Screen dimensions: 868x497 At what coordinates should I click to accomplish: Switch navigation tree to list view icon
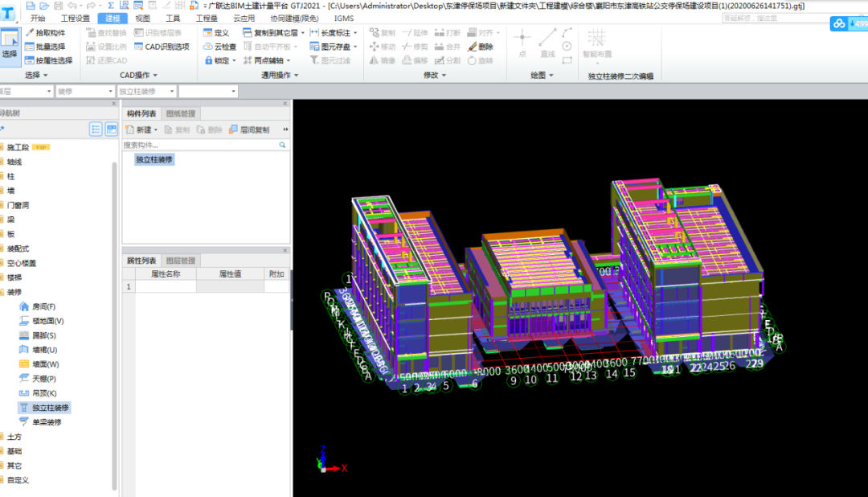(96, 129)
